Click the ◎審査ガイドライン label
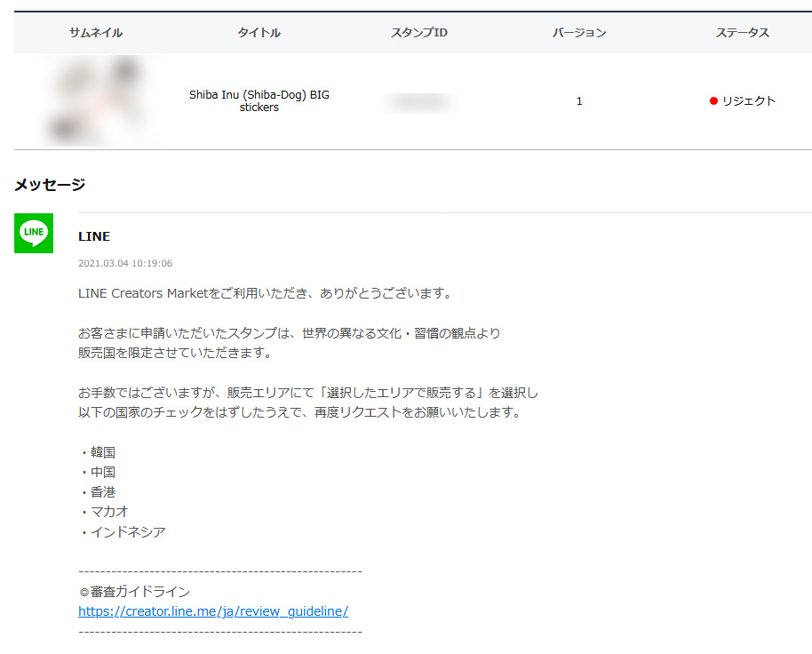 pyautogui.click(x=135, y=591)
